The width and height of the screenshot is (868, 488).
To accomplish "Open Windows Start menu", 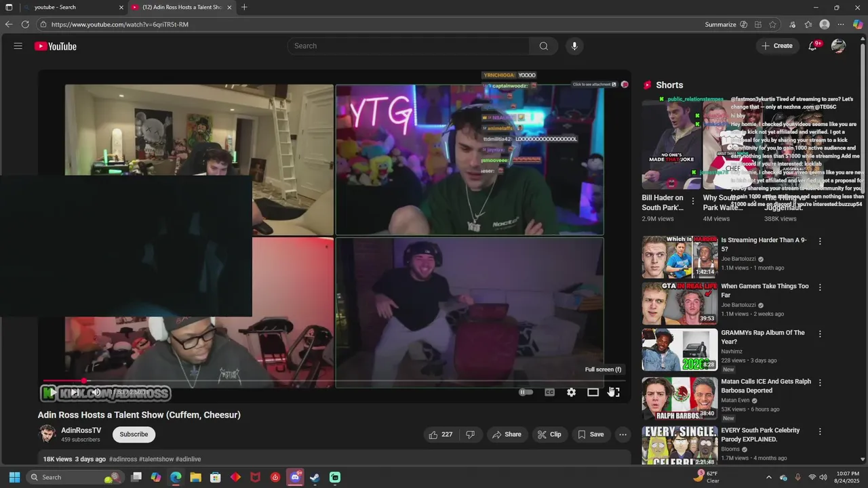I will point(14,477).
